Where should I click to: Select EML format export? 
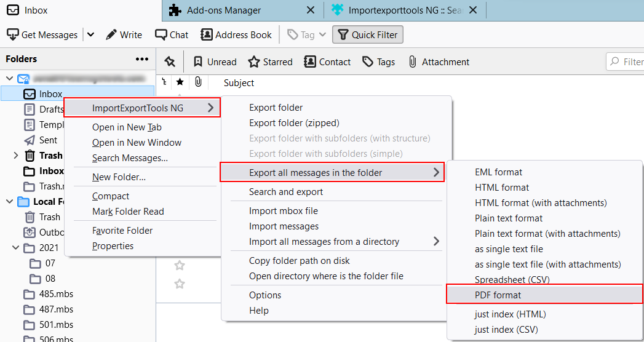pyautogui.click(x=498, y=172)
